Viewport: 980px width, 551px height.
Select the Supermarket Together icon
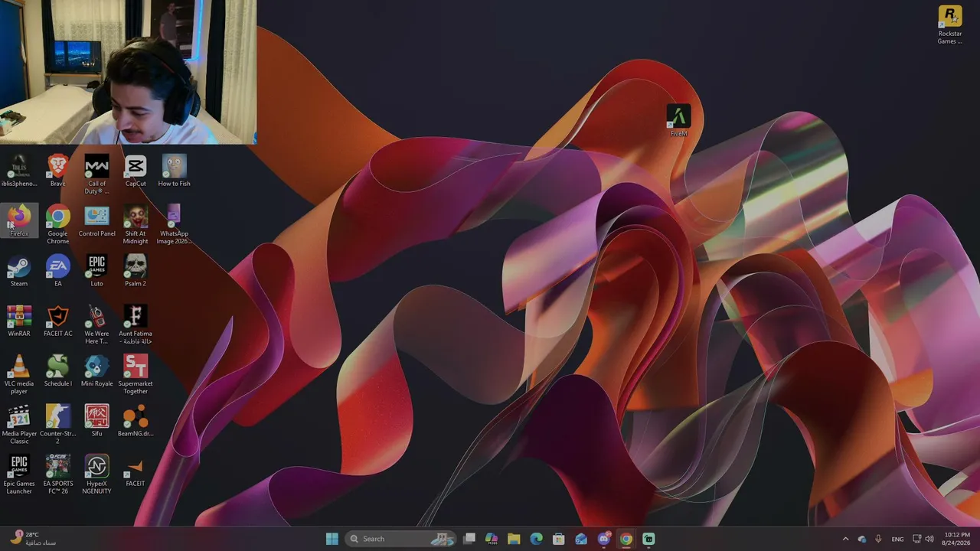136,375
